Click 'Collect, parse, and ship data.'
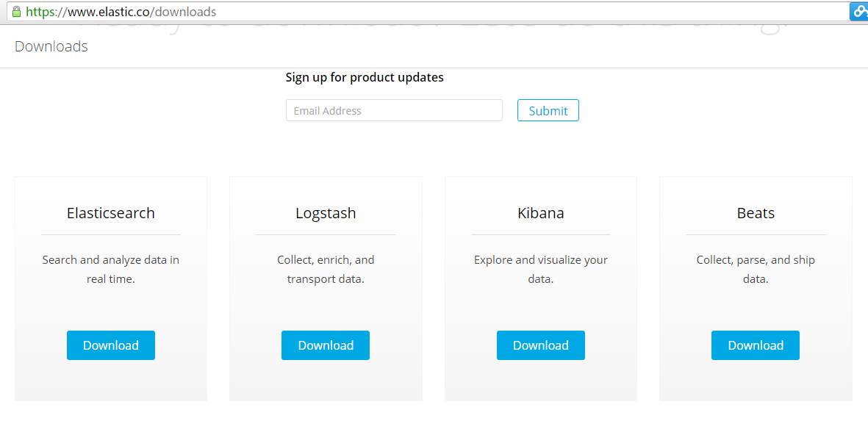868x421 pixels. tap(756, 270)
